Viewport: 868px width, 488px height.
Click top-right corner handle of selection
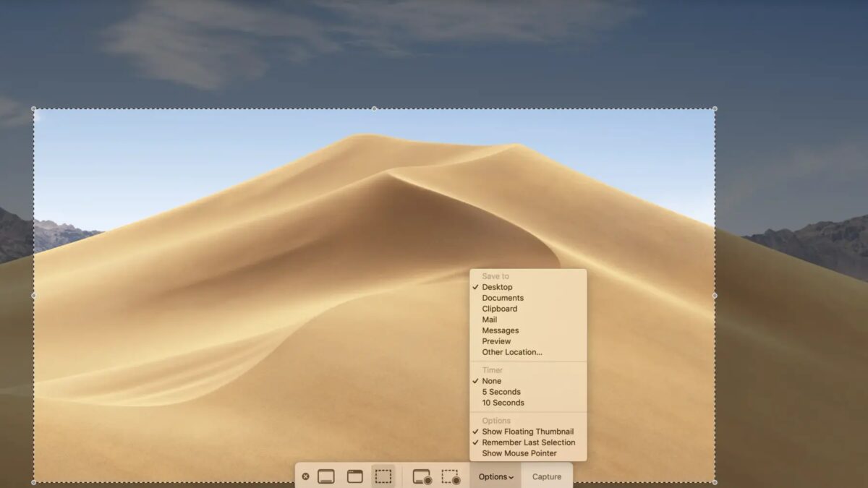715,109
